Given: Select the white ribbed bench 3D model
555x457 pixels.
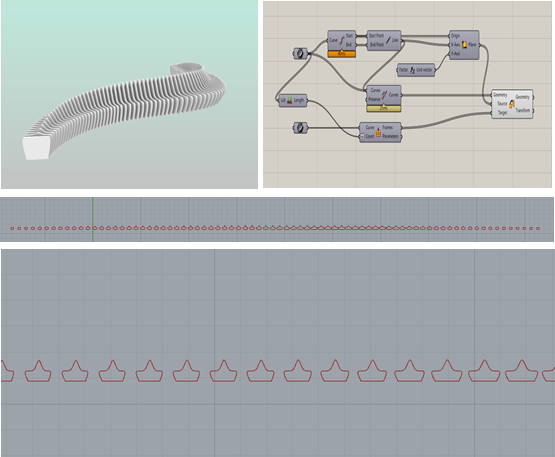Looking at the screenshot, I should point(125,111).
